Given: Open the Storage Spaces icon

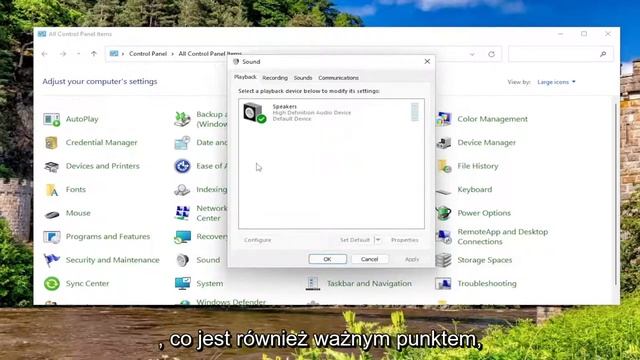Looking at the screenshot, I should click(x=444, y=260).
